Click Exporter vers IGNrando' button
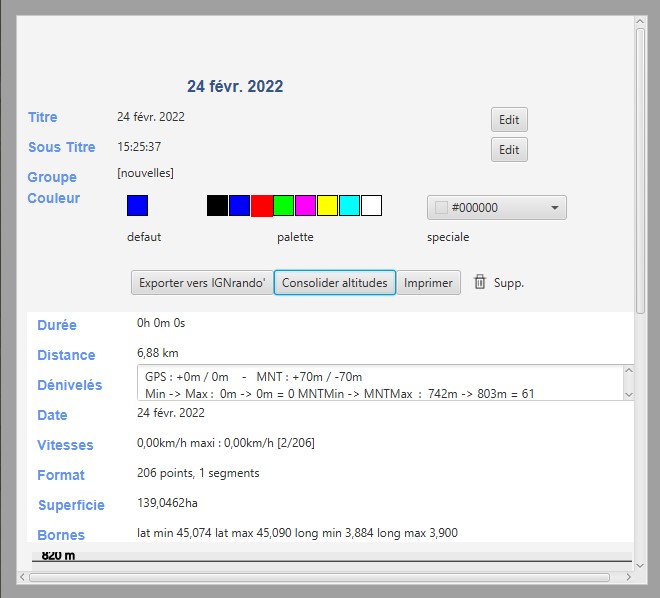 point(201,283)
